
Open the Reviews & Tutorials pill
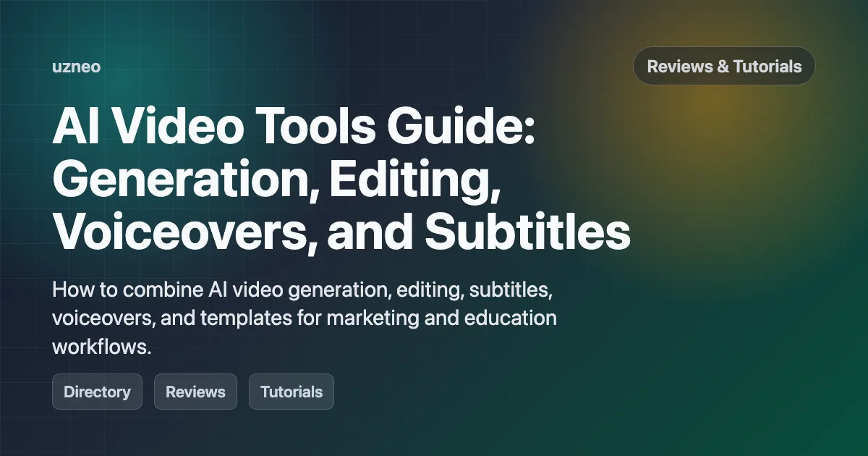point(724,67)
